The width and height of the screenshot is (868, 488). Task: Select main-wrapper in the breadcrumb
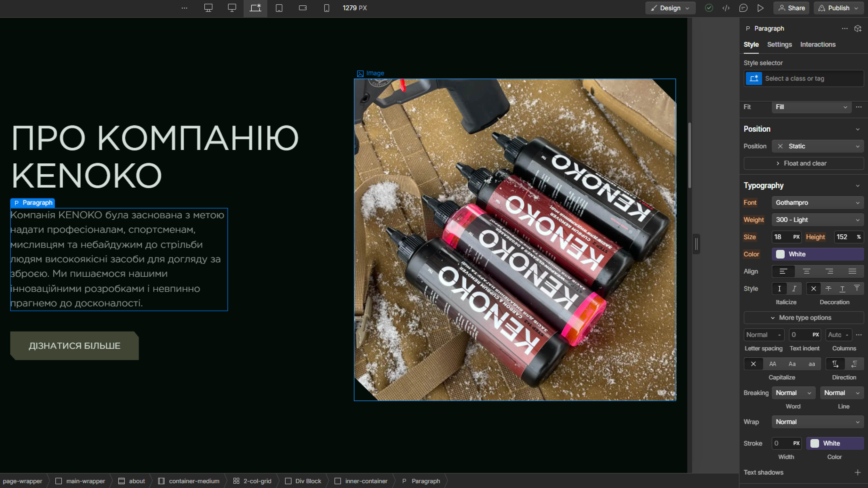(80, 481)
